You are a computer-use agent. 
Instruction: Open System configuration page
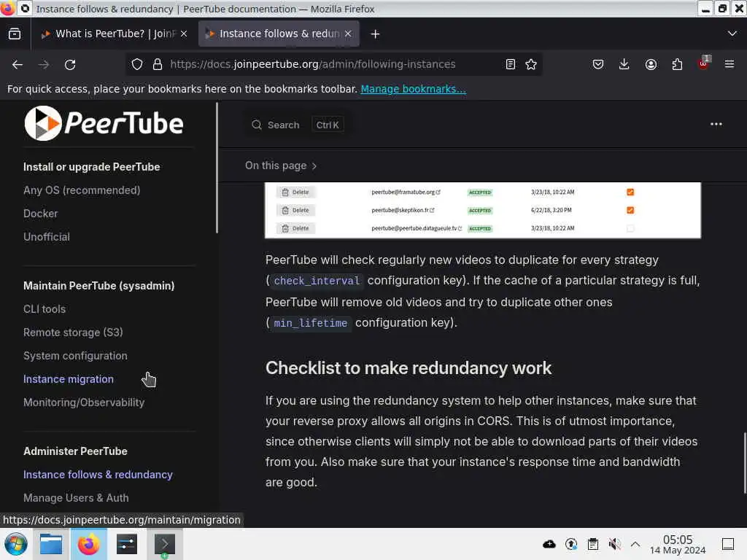tap(75, 356)
